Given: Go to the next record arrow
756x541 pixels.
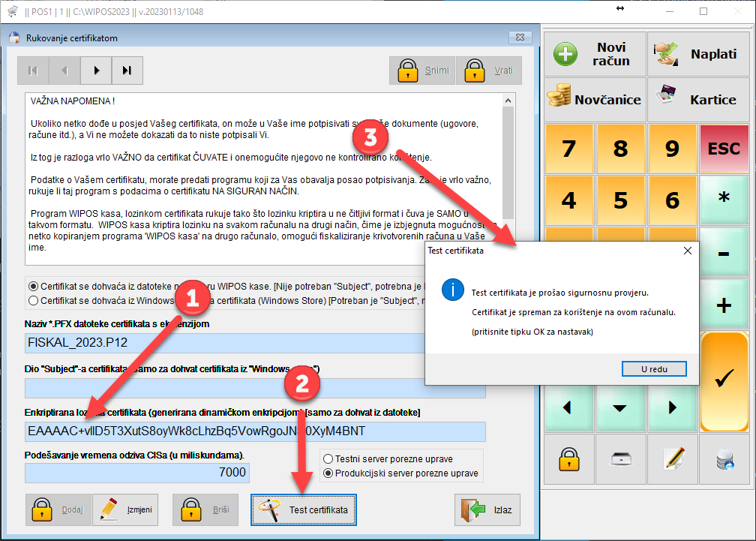Looking at the screenshot, I should click(x=96, y=71).
